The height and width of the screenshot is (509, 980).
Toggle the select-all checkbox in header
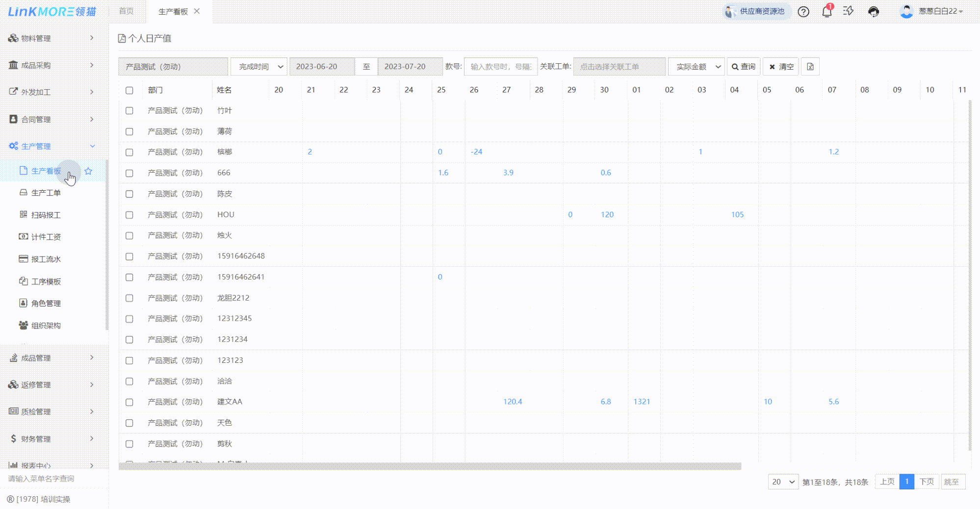[x=129, y=90]
